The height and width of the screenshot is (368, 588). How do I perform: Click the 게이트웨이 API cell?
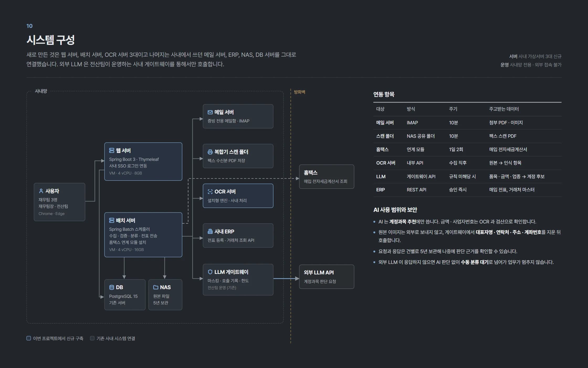pyautogui.click(x=421, y=177)
